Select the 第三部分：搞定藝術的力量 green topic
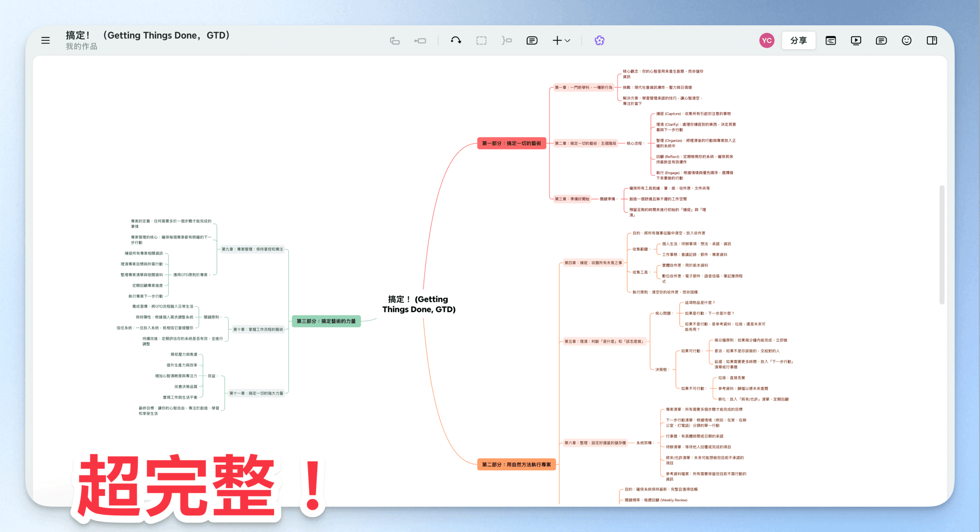The height and width of the screenshot is (532, 980). point(326,321)
